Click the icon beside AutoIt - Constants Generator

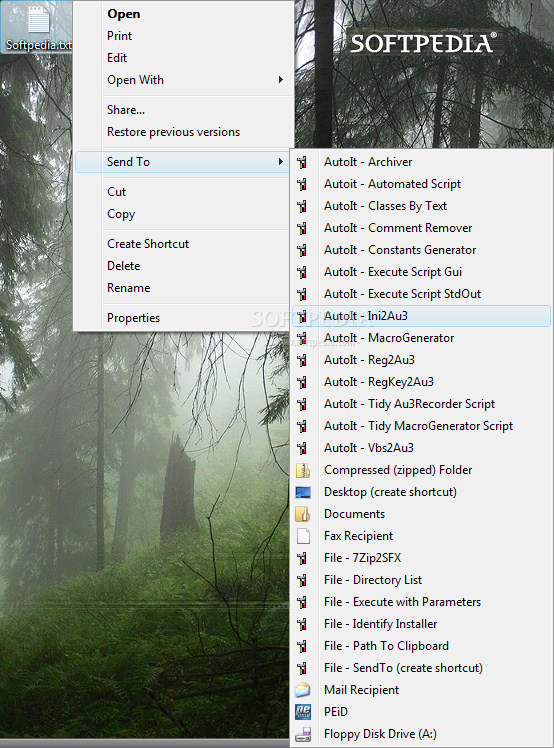pos(302,250)
